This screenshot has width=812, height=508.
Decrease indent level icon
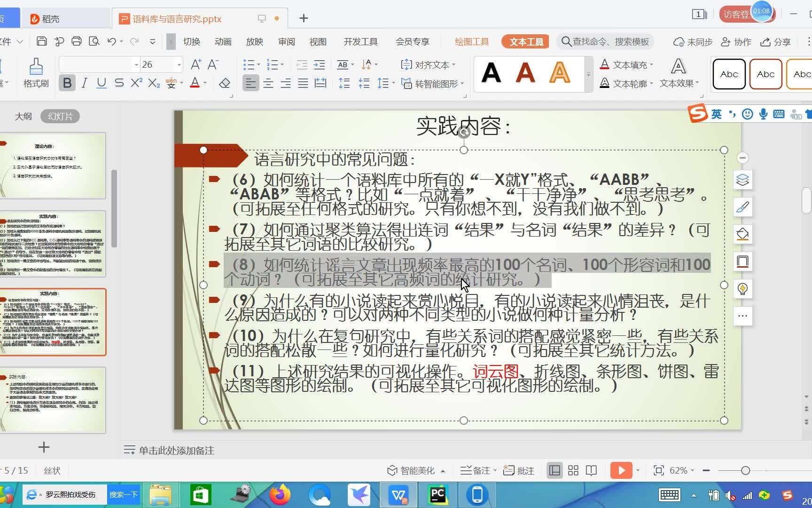point(302,64)
